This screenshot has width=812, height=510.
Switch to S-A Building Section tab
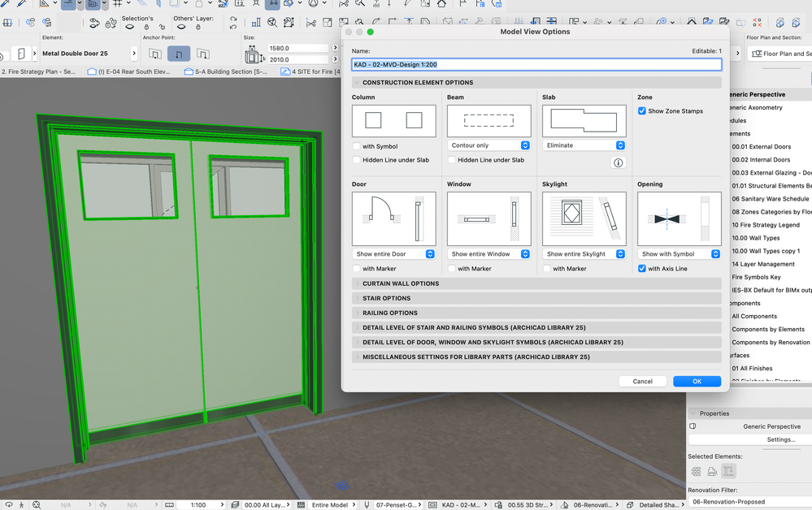click(x=224, y=71)
